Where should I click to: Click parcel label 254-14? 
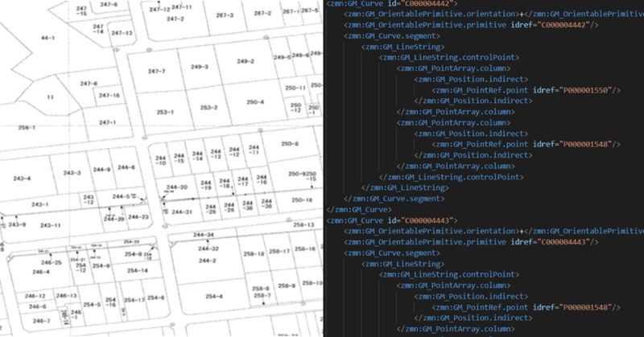(x=137, y=270)
